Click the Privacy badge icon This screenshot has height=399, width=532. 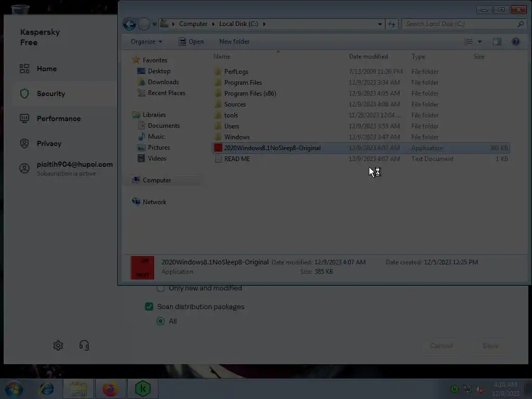pos(24,143)
